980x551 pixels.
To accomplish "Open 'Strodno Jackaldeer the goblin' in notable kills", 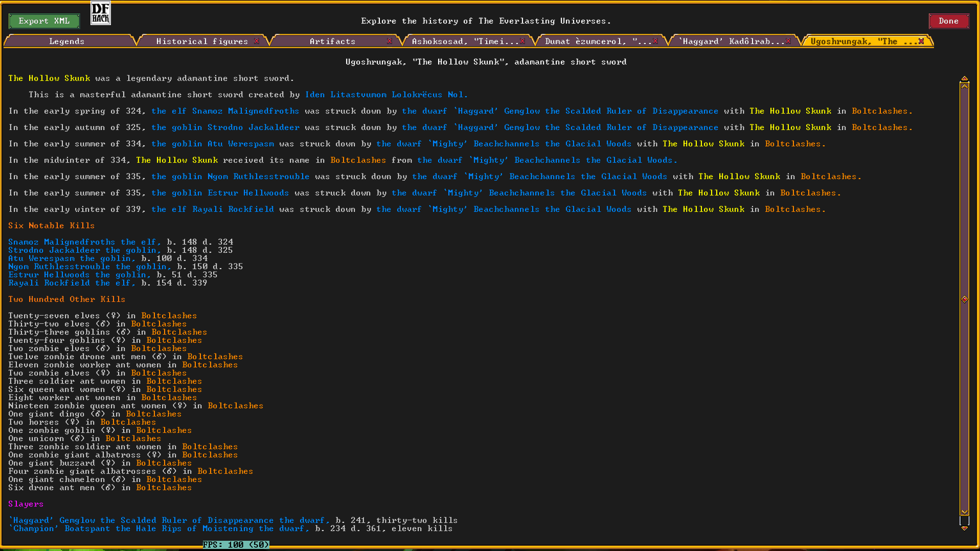I will point(85,250).
